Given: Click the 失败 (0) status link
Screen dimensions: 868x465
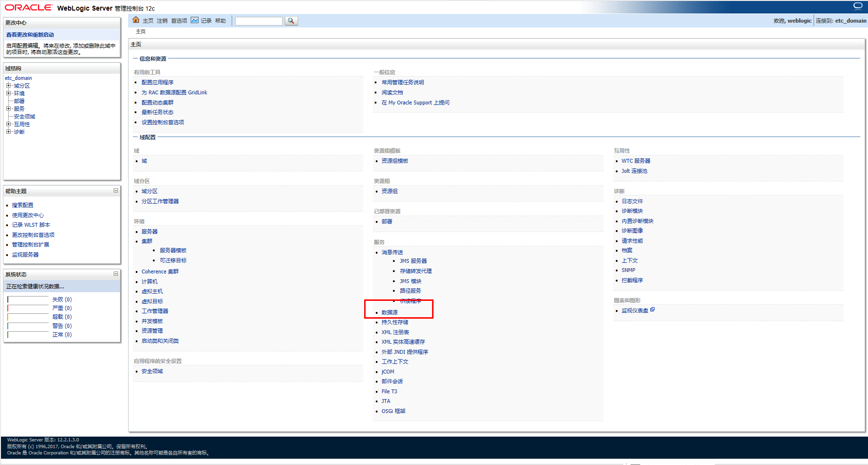Looking at the screenshot, I should point(62,299).
